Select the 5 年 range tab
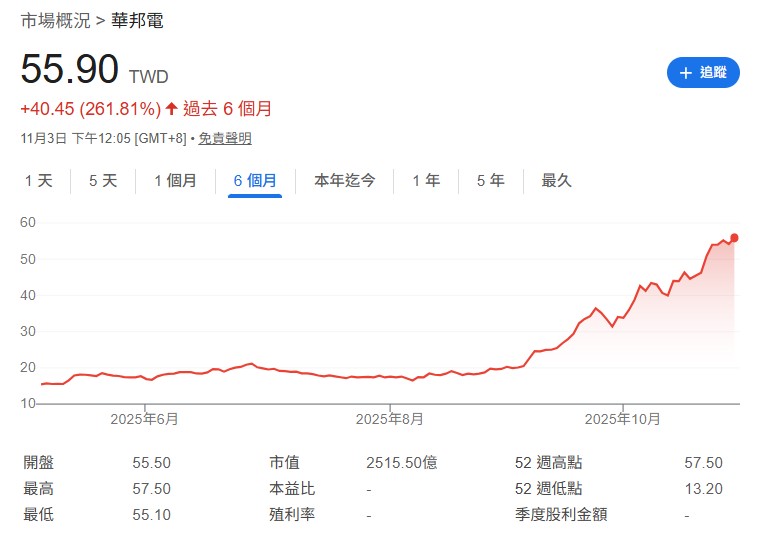This screenshot has width=762, height=533. (x=491, y=181)
